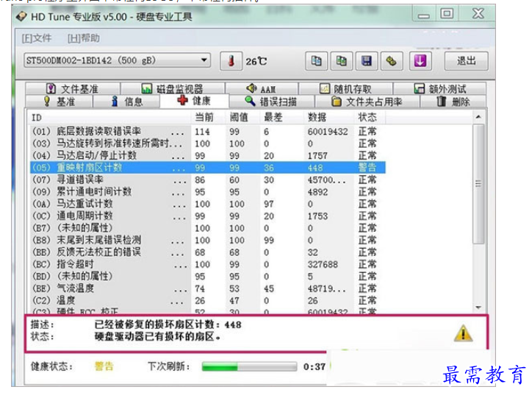Screen dimensions: 532x398
Task: Select row (01) 底层数据读取错误率
Action: click(208, 132)
